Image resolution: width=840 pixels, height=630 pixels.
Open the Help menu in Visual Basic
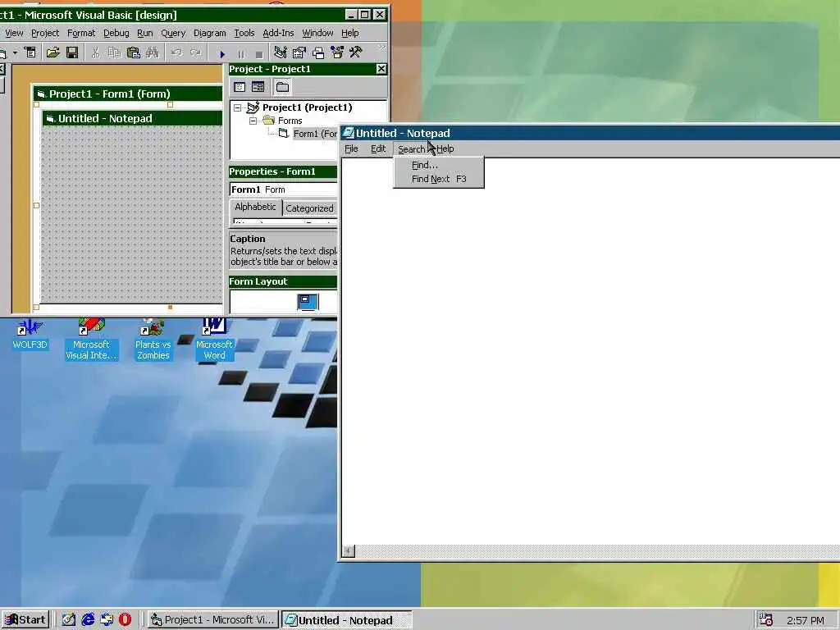click(349, 33)
